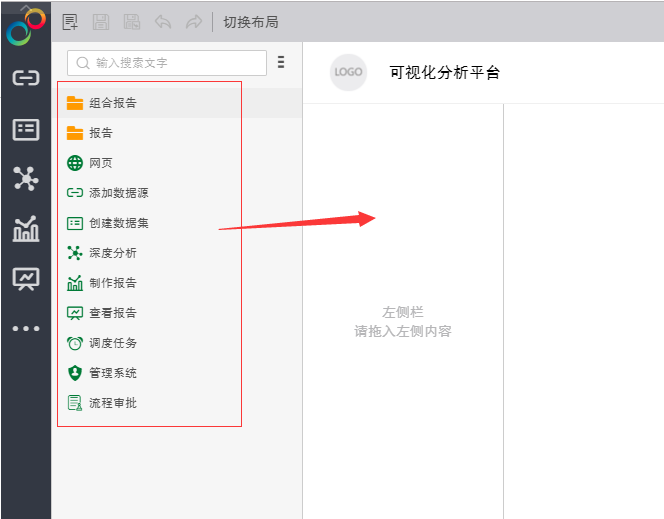The height and width of the screenshot is (519, 664).
Task: Open dataset list icon in dark sidebar
Action: (25, 129)
